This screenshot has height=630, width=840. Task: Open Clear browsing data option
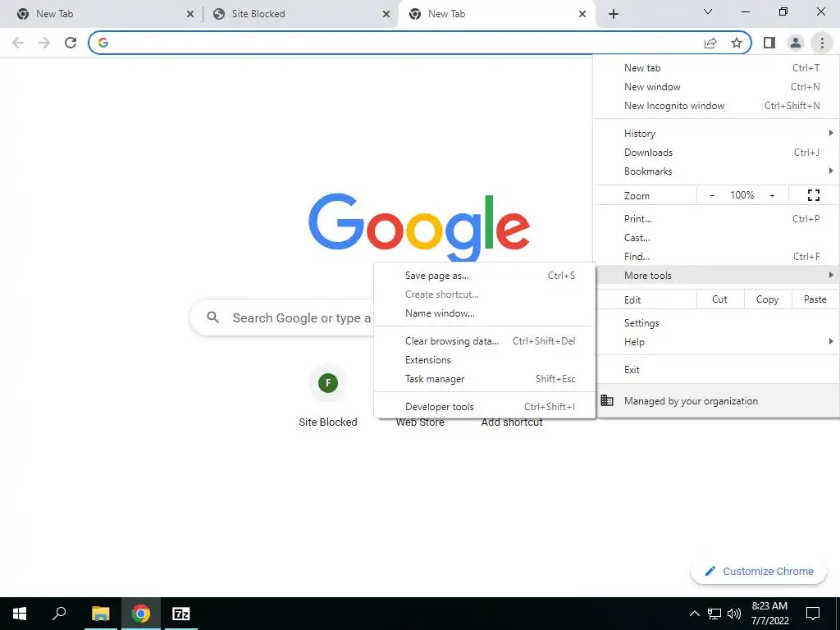[484, 341]
